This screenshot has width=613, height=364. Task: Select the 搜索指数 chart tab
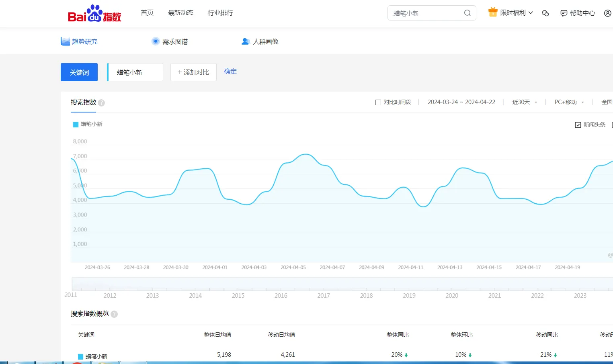point(84,102)
